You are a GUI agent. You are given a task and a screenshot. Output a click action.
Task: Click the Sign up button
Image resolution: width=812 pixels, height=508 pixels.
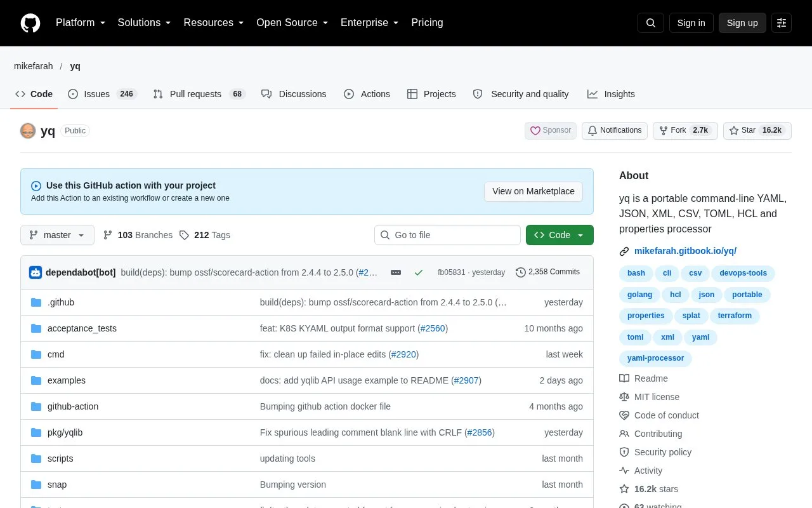tap(742, 23)
